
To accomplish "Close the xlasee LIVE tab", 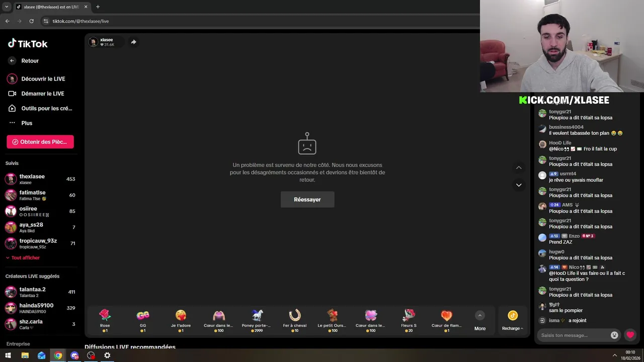I will 86,7.
